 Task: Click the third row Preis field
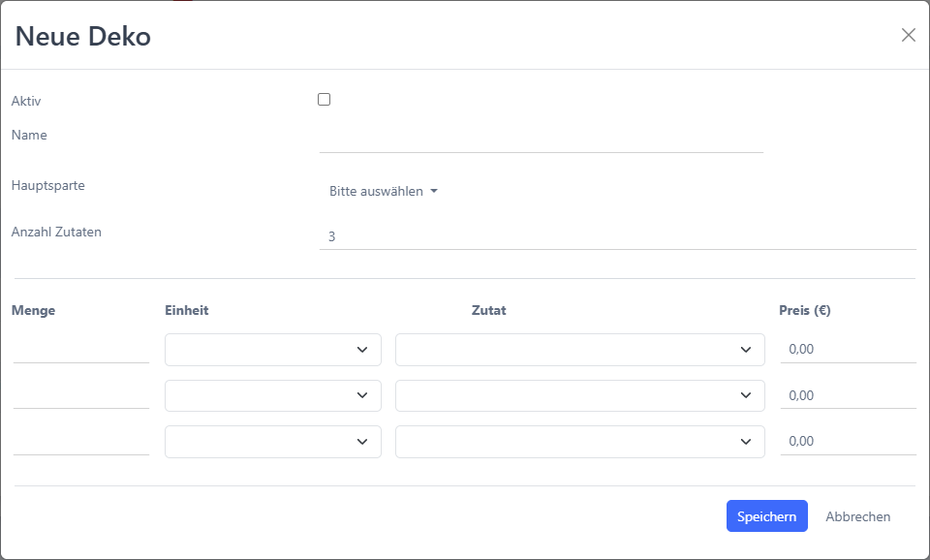pyautogui.click(x=849, y=442)
